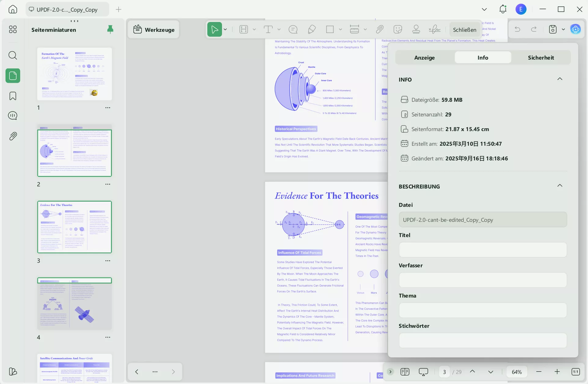
Task: Click the notification bell icon
Action: point(503,9)
